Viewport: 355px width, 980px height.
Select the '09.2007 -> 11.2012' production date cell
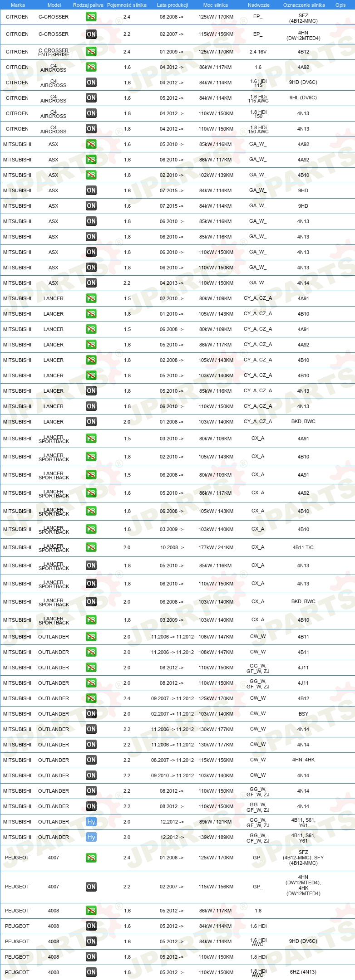click(173, 698)
